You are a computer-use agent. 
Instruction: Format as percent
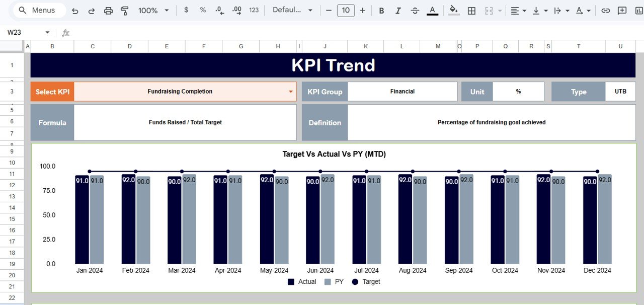coord(203,10)
